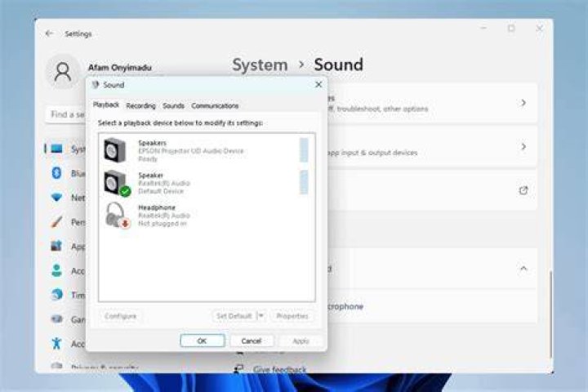
Task: Open the Accessibility sidebar icon
Action: 56,343
